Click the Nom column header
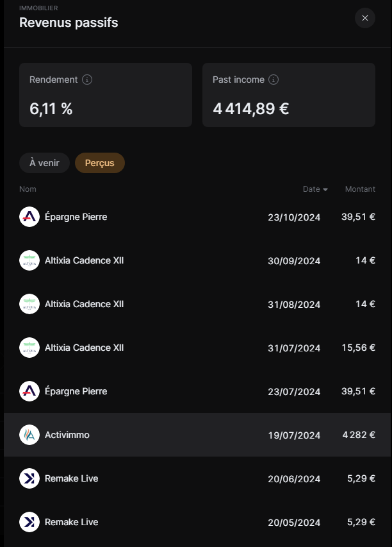Screen dimensions: 392x547 coord(28,189)
